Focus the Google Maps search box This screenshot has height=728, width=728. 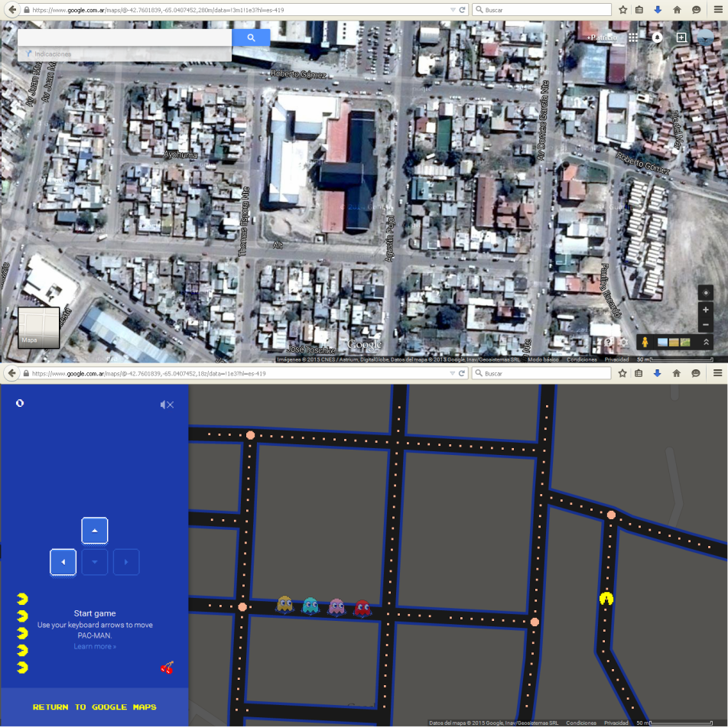click(125, 37)
